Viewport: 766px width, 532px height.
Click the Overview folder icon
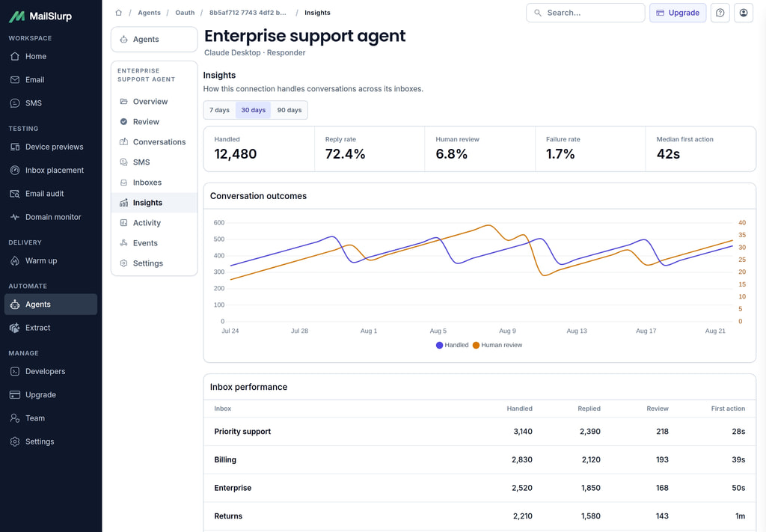(123, 102)
